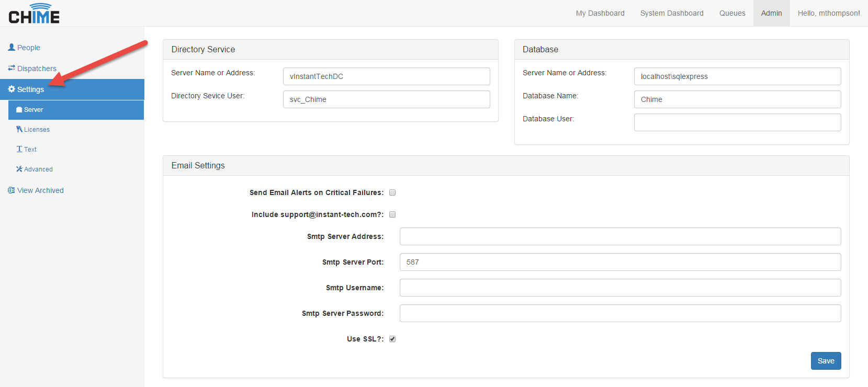Image resolution: width=868 pixels, height=387 pixels.
Task: Click the People person icon
Action: (x=12, y=47)
